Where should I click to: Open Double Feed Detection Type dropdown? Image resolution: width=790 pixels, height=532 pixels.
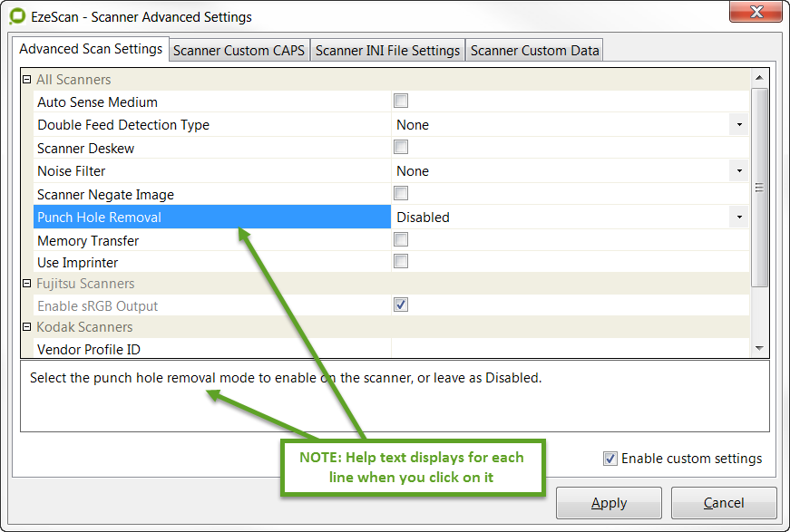pos(739,125)
